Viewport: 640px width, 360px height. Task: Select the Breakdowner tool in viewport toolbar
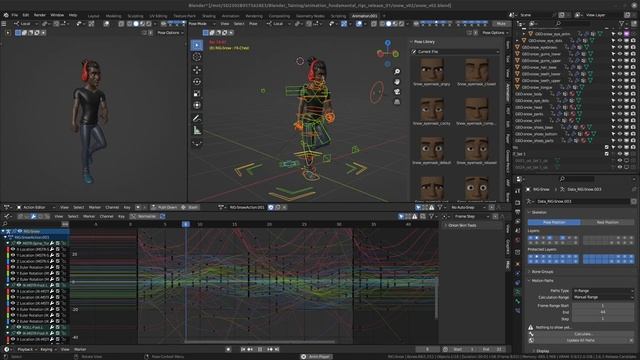click(197, 143)
